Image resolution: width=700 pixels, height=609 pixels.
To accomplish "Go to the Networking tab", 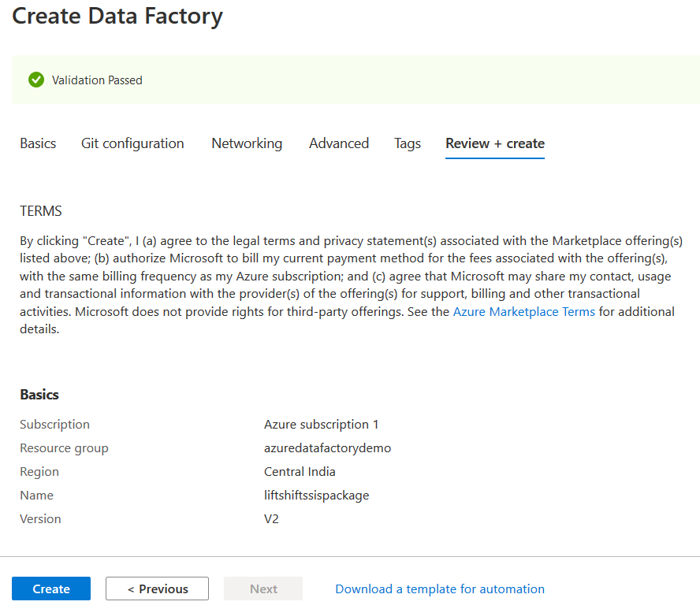I will click(x=247, y=143).
